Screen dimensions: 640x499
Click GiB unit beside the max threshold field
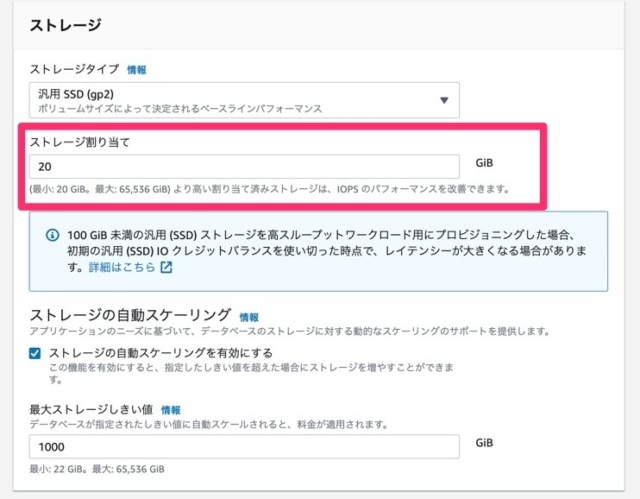[x=485, y=443]
